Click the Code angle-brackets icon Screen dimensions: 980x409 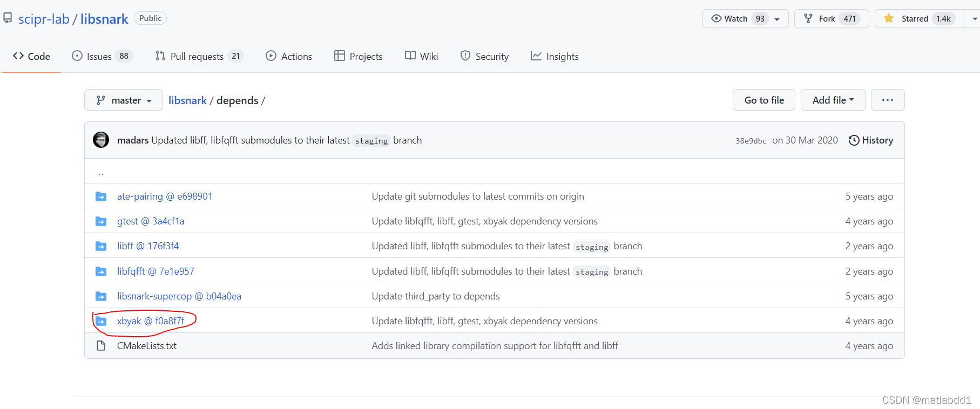(18, 56)
